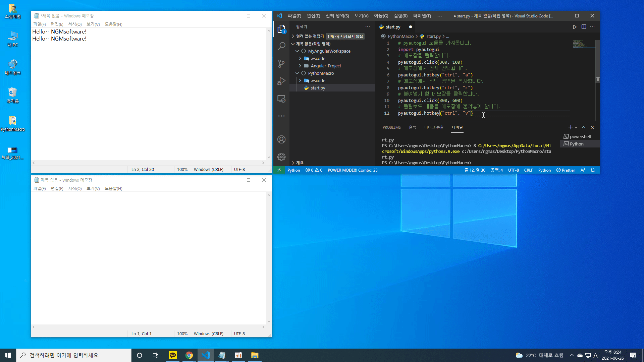
Task: Show hidden system tray icons
Action: [x=572, y=355]
